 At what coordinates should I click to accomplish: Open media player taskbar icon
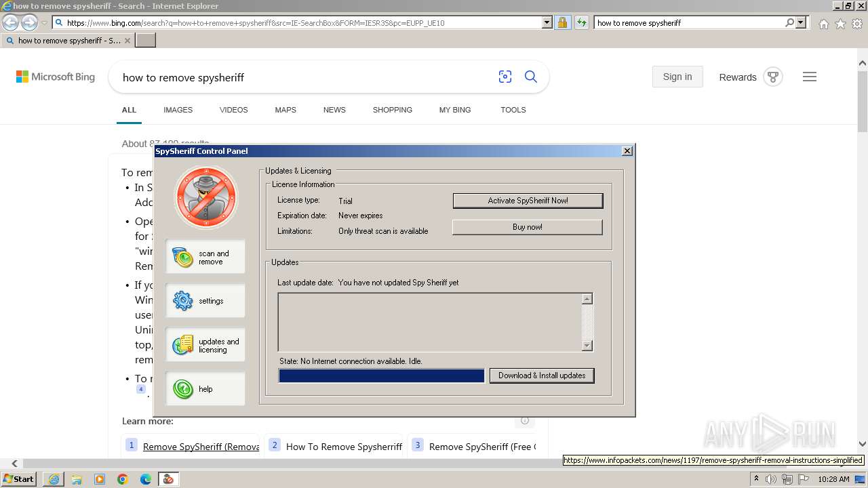pos(100,479)
